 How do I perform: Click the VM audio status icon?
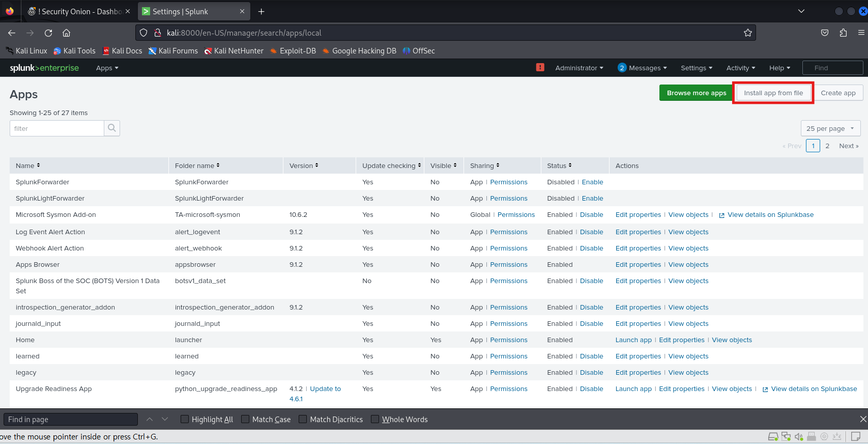coord(799,436)
